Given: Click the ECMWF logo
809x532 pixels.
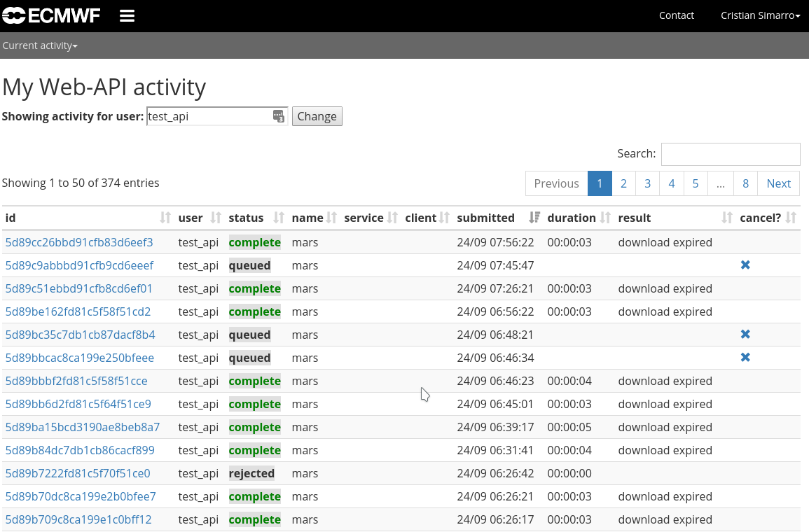Looking at the screenshot, I should 51,15.
